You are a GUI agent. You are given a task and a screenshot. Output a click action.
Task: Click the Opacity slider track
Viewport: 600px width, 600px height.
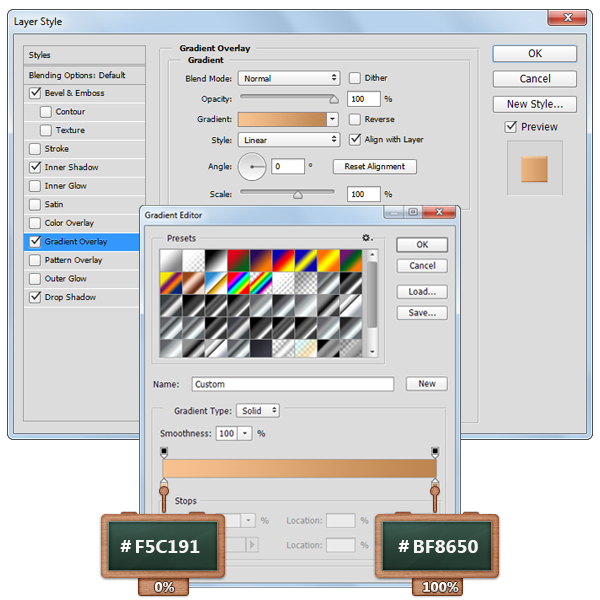pos(287,99)
